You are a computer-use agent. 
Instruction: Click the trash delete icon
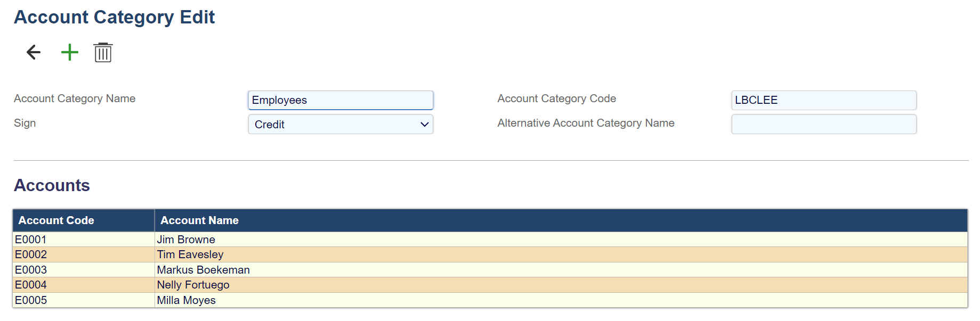click(x=103, y=53)
